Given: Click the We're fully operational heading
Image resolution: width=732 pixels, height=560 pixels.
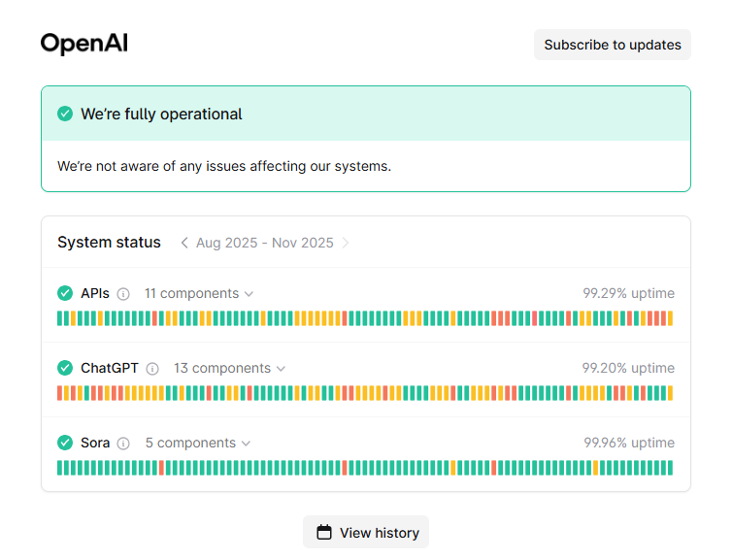Looking at the screenshot, I should click(x=161, y=114).
